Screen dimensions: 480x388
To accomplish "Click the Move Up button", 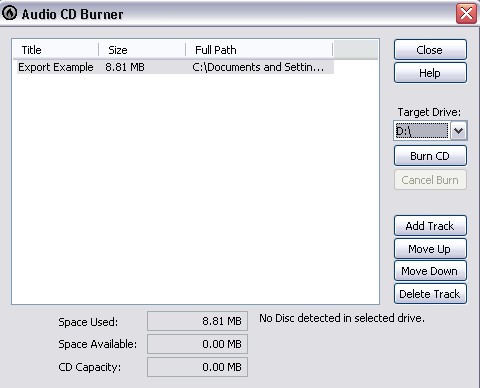I will click(x=430, y=249).
